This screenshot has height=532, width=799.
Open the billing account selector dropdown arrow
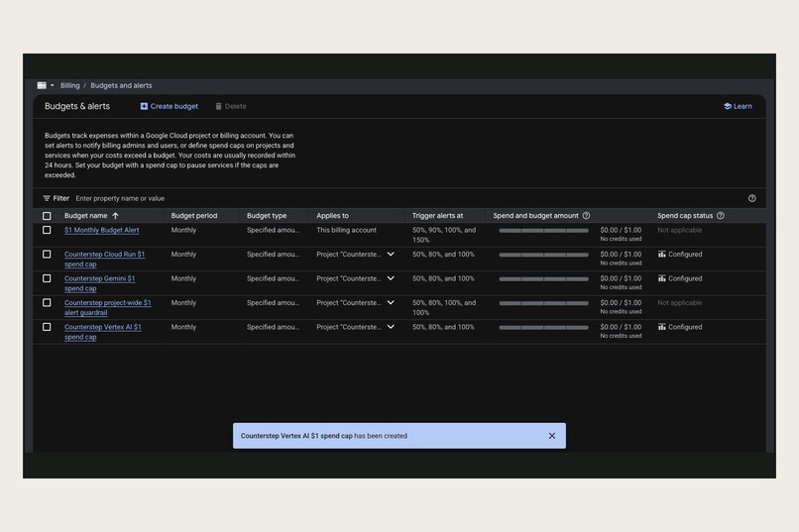52,85
